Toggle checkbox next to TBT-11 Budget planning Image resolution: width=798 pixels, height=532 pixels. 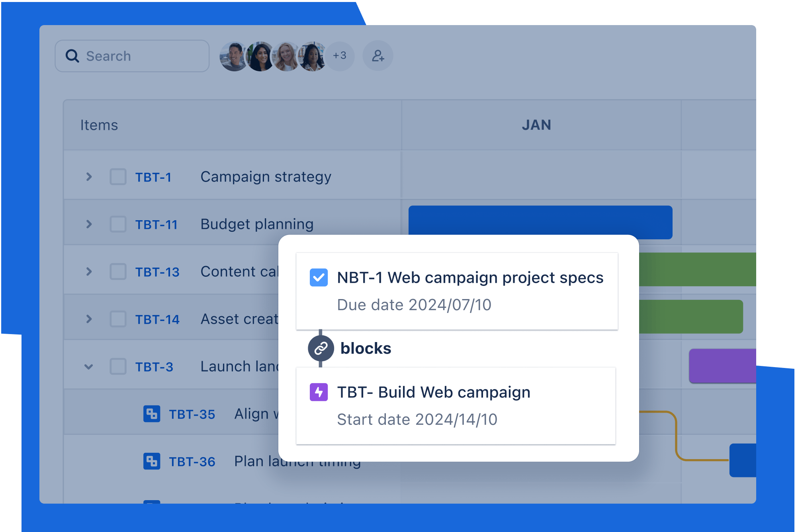pyautogui.click(x=117, y=225)
